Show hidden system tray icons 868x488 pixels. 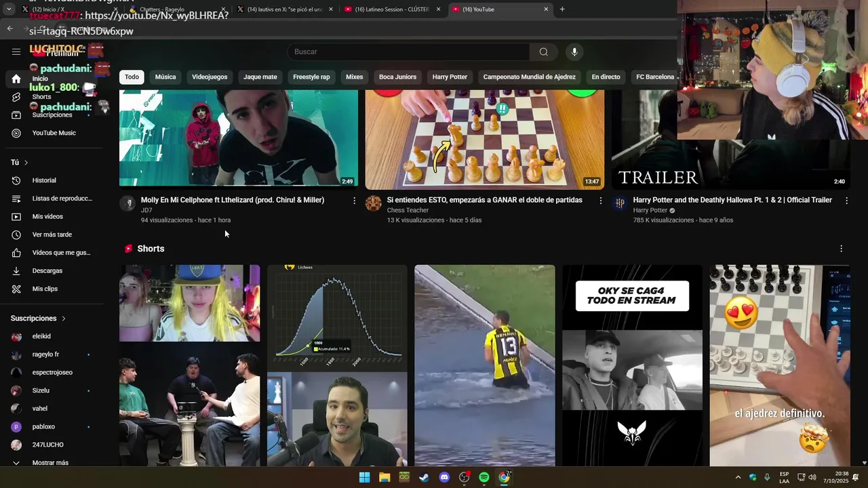tap(738, 477)
